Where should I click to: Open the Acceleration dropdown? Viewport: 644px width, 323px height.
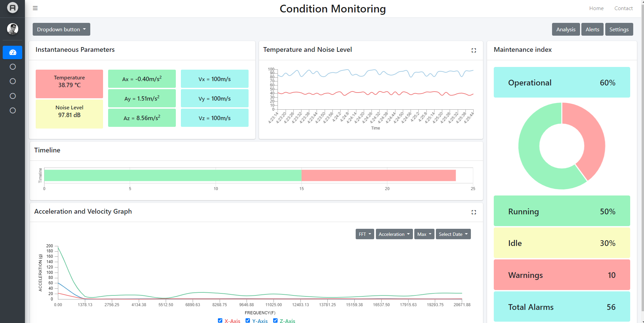[x=394, y=234]
